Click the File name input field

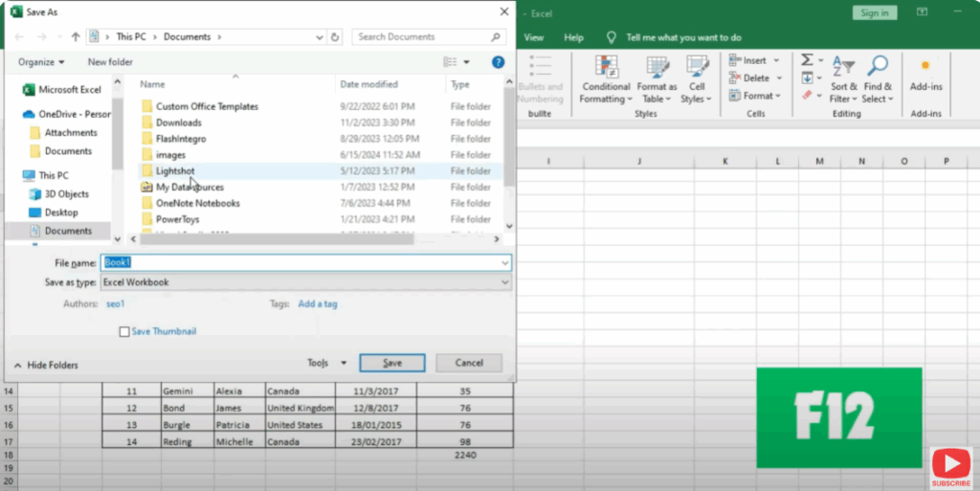coord(306,262)
